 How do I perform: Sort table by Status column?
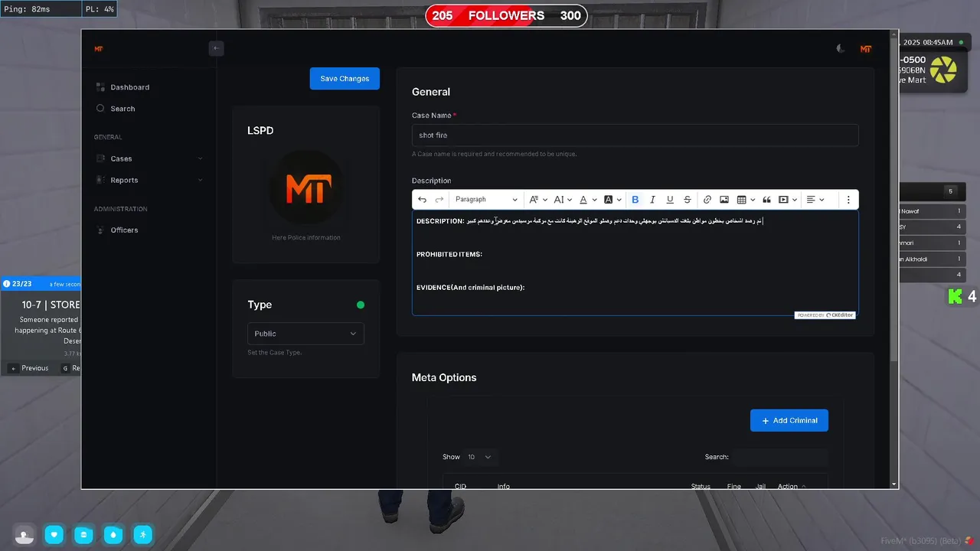click(x=701, y=486)
